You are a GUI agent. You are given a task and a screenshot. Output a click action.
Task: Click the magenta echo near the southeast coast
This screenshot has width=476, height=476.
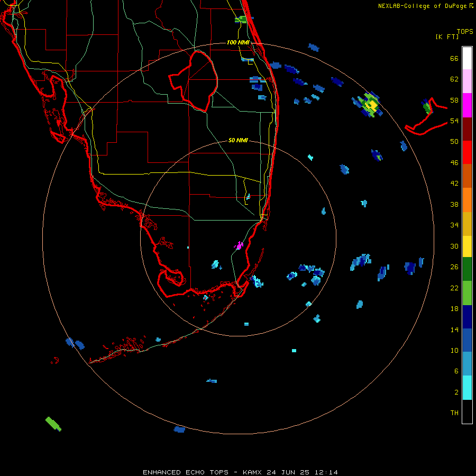[239, 245]
